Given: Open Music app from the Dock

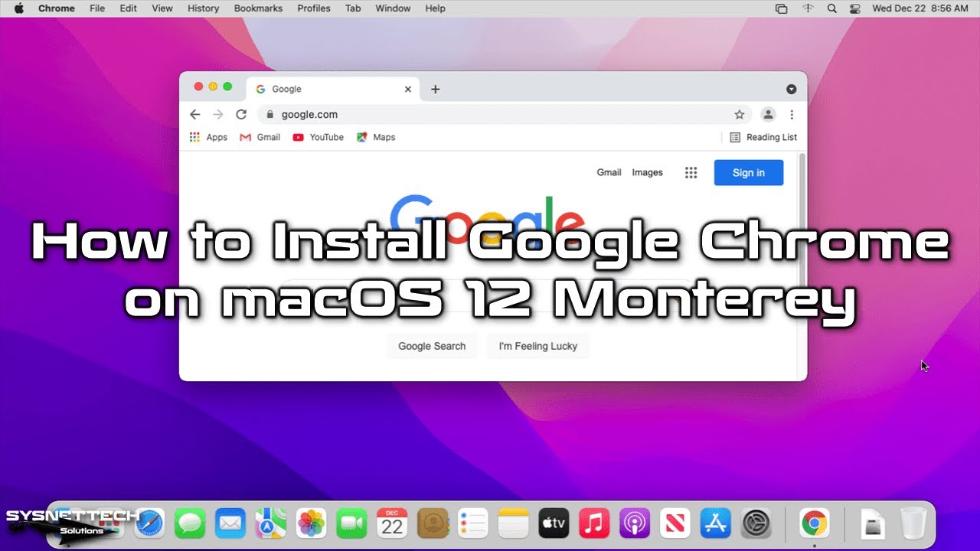Looking at the screenshot, I should (x=595, y=523).
